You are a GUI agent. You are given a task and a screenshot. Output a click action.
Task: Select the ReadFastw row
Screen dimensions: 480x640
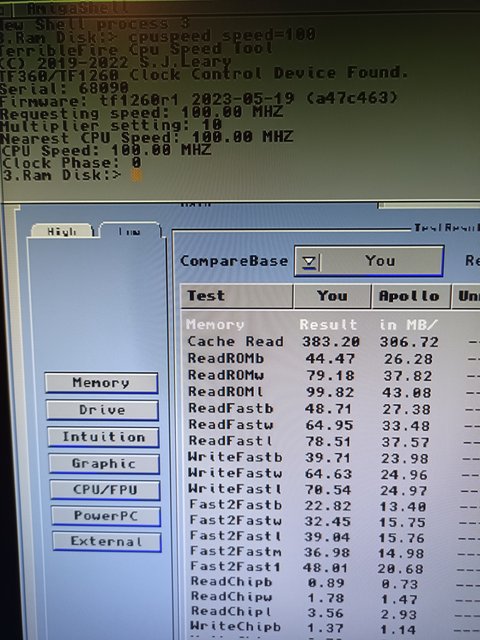[331, 425]
